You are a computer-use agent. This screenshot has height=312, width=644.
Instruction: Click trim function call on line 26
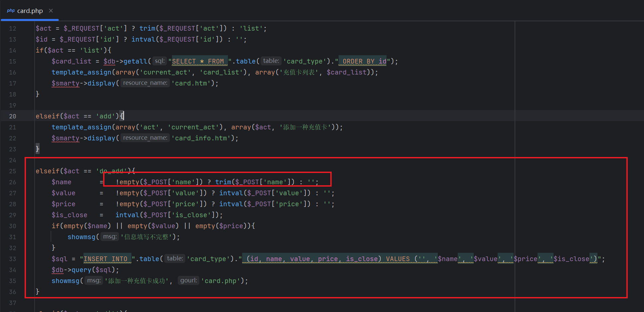223,182
